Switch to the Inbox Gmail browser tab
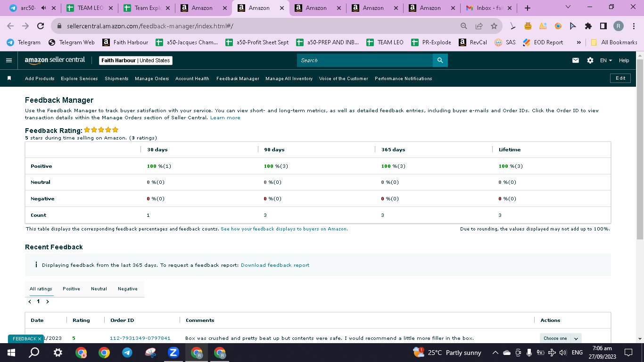 point(488,8)
